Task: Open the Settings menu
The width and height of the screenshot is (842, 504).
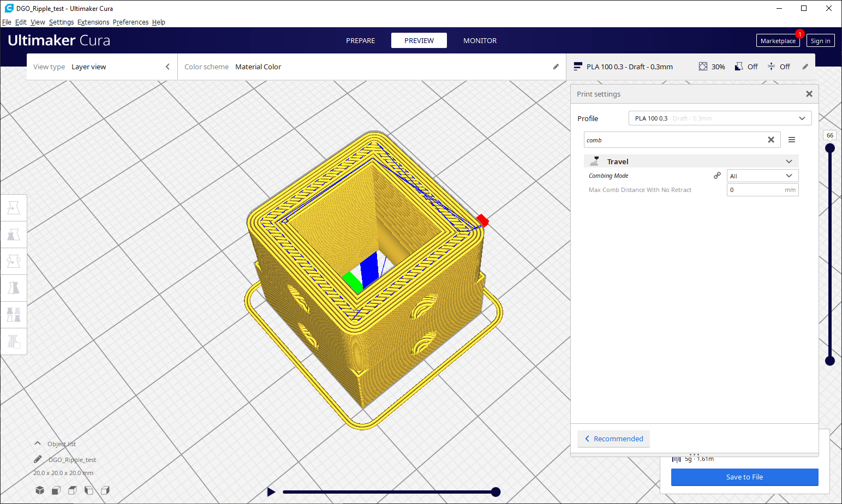Action: pyautogui.click(x=61, y=22)
